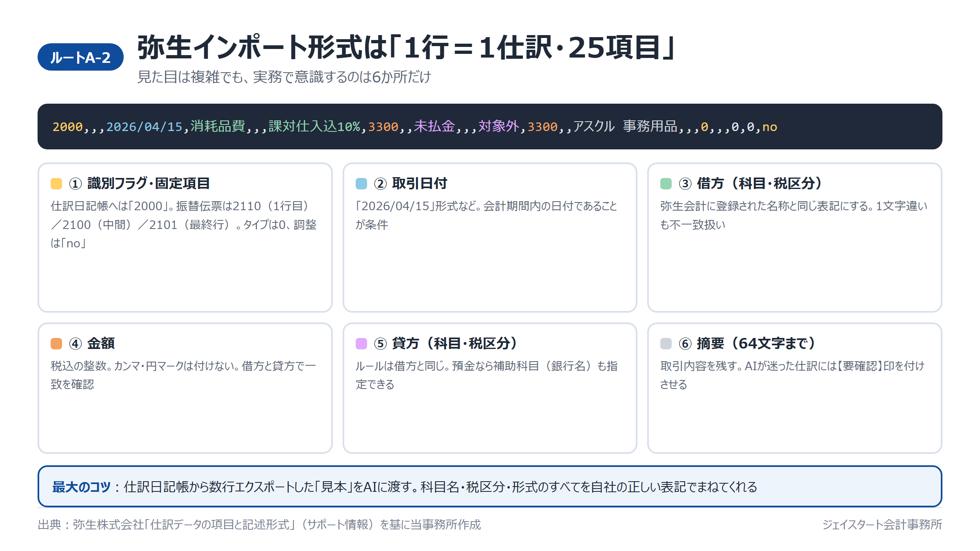Image resolution: width=980 pixels, height=551 pixels.
Task: Click description starting 「2026/04/15」形式など
Action: 486,215
